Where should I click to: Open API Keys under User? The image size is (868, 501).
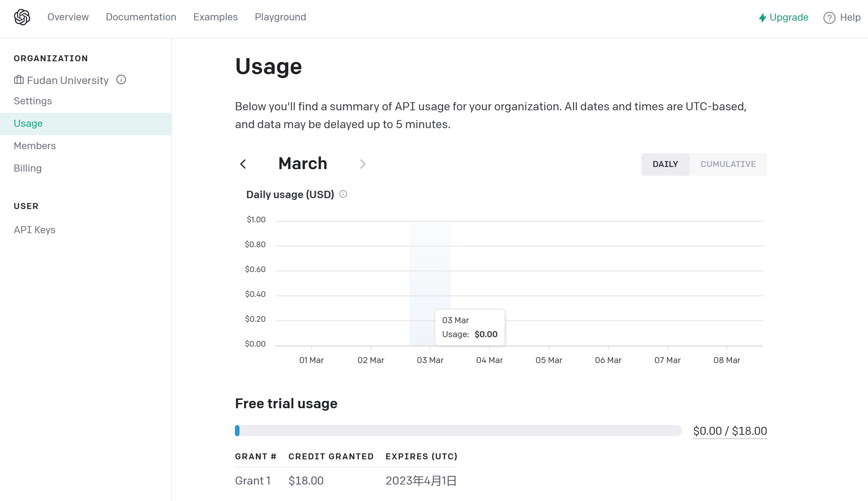coord(35,230)
